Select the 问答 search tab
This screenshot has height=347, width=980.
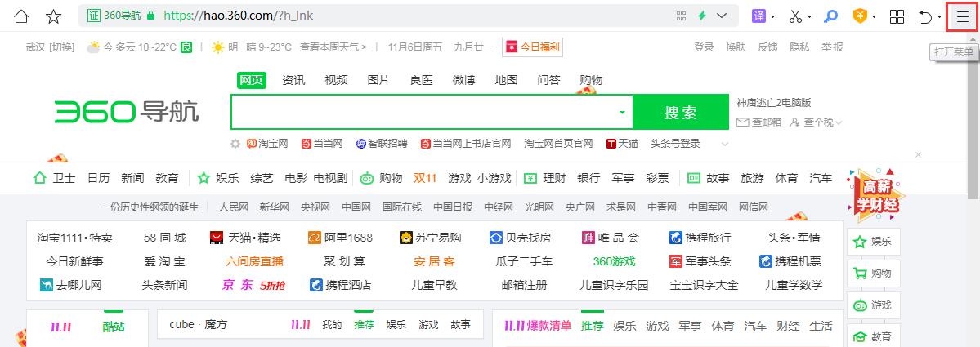548,80
